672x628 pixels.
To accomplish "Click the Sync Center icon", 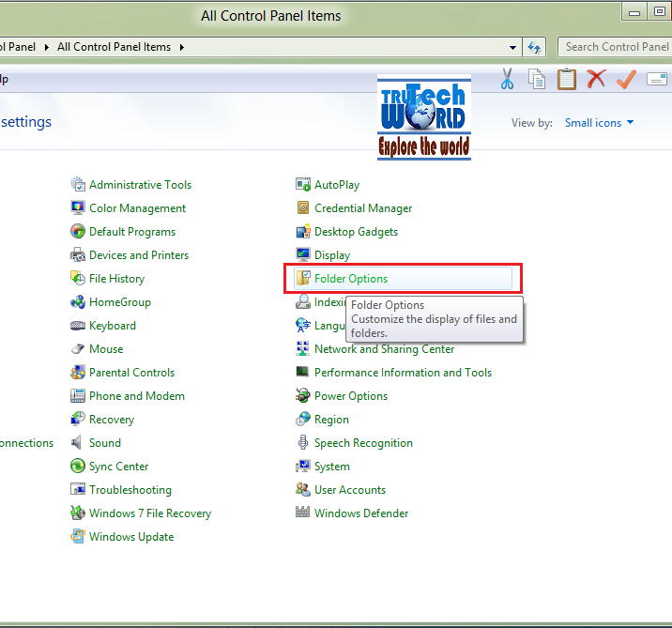I will point(78,466).
